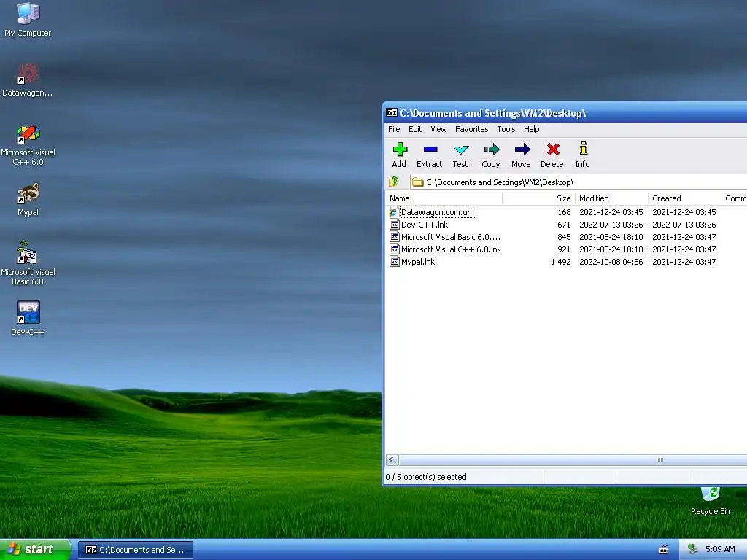Select the Microsoft Visual C++ 6.0 desktop shortcut

pos(28,145)
